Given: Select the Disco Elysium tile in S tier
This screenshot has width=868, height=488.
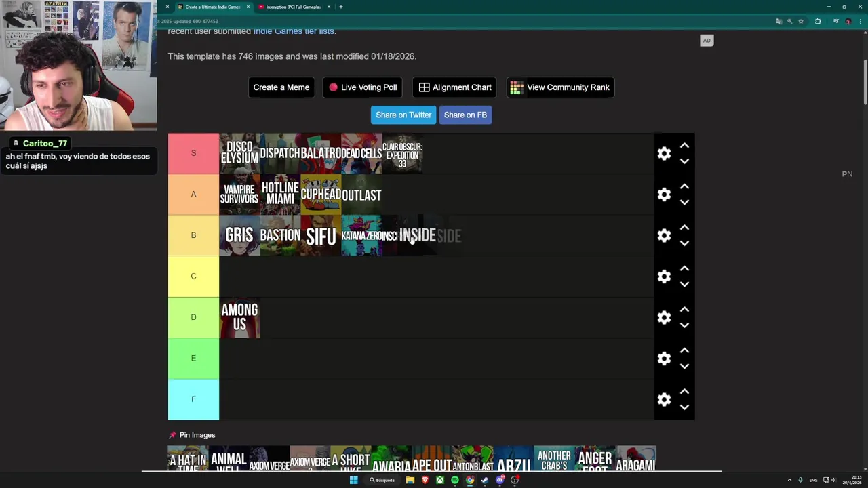Looking at the screenshot, I should pos(239,153).
